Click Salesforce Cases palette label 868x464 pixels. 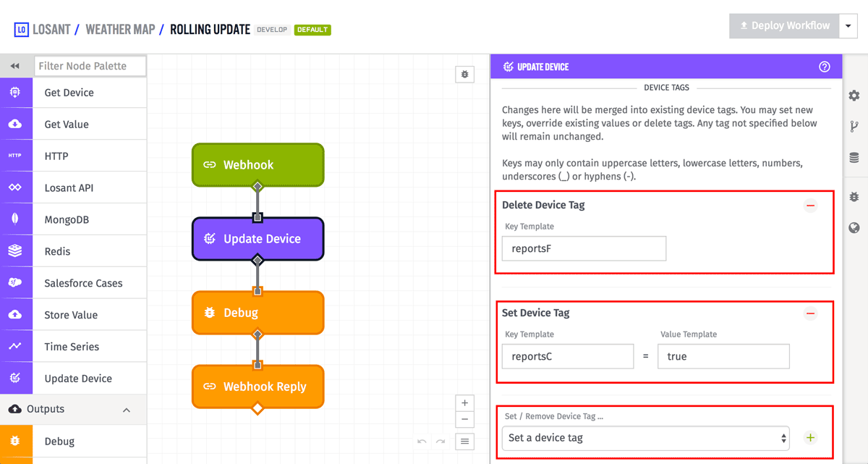click(83, 283)
